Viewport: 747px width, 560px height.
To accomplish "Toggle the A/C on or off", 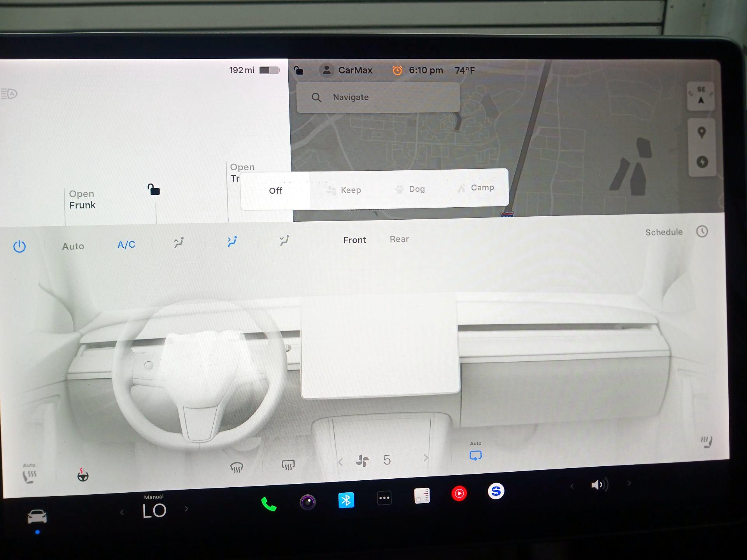I will 126,244.
